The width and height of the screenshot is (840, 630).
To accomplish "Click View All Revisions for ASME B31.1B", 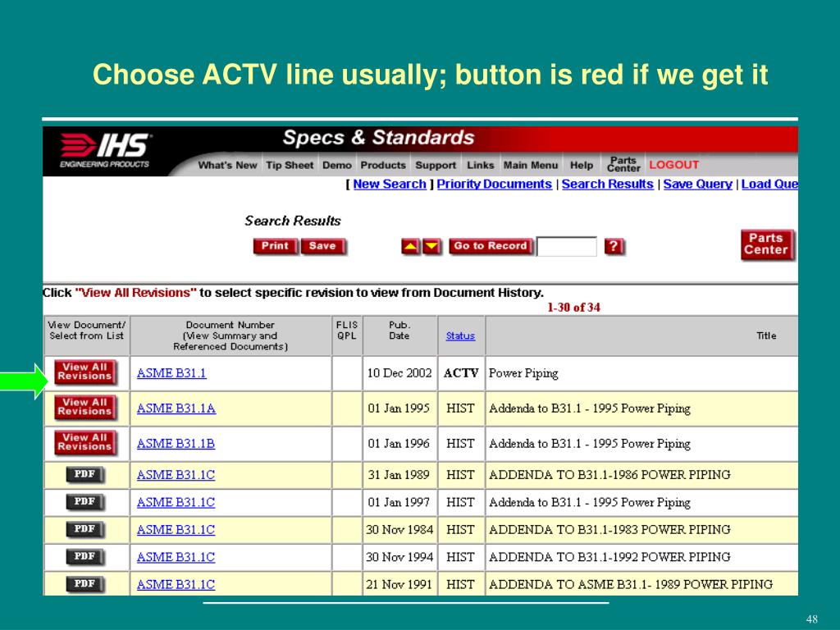I will tap(85, 443).
